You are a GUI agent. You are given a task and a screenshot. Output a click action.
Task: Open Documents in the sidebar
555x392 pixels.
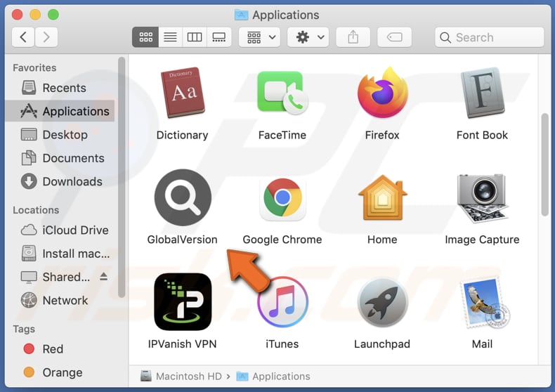(x=60, y=158)
